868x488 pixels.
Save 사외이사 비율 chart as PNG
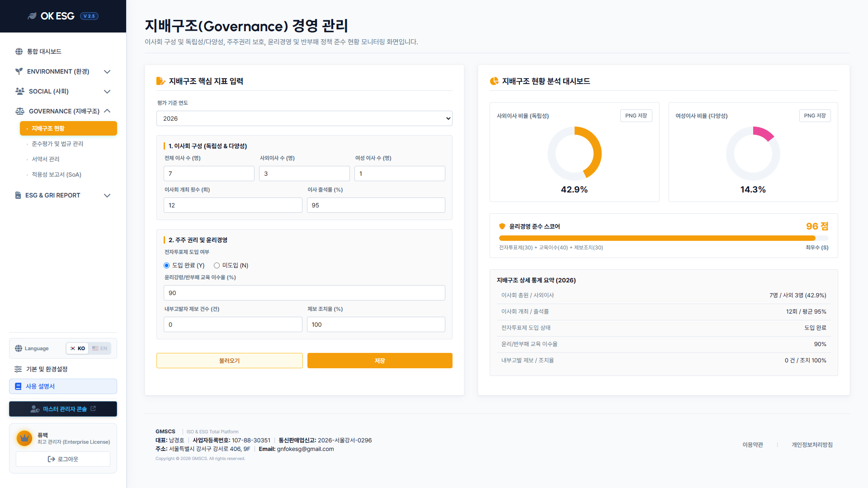pyautogui.click(x=636, y=116)
